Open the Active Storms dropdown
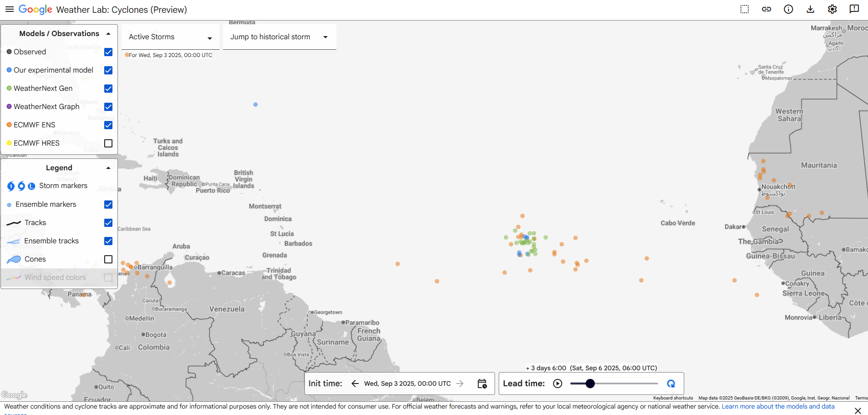This screenshot has width=868, height=415. click(x=170, y=37)
